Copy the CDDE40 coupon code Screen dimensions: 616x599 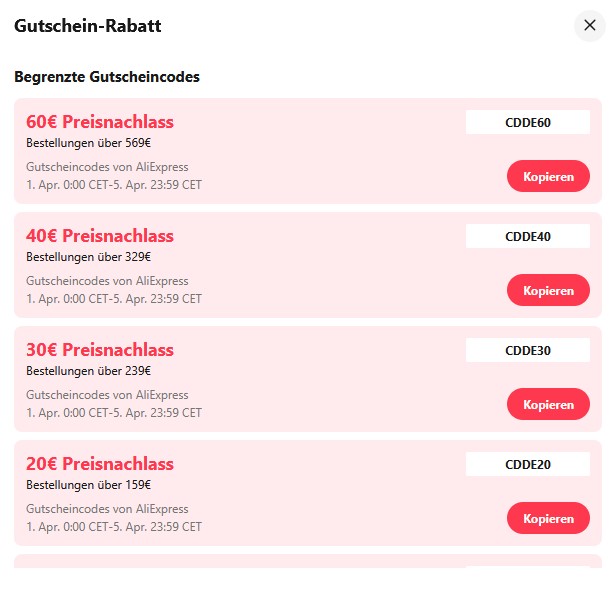point(548,291)
